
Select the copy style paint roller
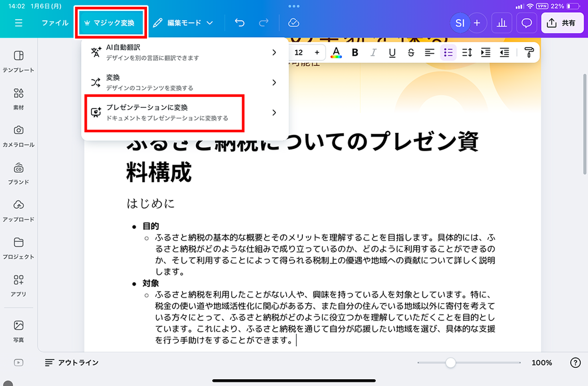(528, 52)
